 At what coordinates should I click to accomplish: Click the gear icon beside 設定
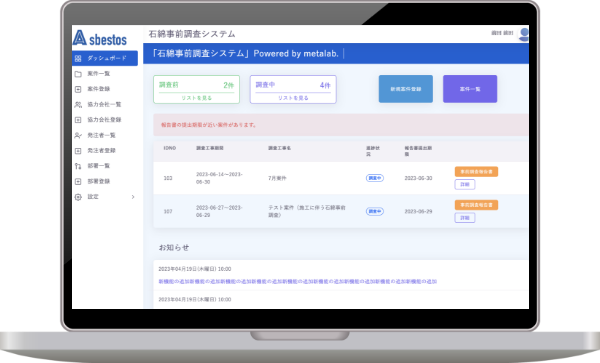tap(78, 197)
